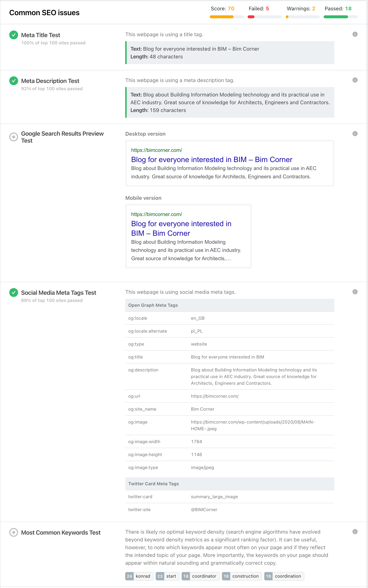
Task: Click the og:image:height value 1146
Action: coord(196,455)
